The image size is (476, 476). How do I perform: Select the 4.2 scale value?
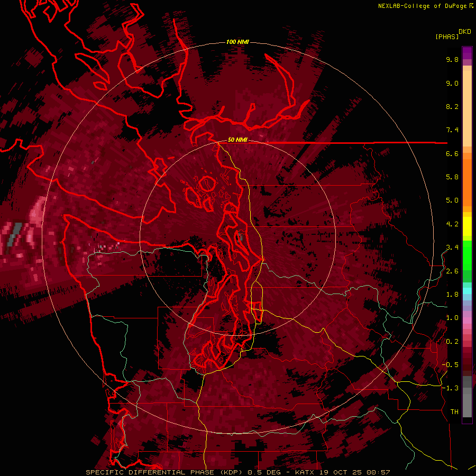click(452, 224)
